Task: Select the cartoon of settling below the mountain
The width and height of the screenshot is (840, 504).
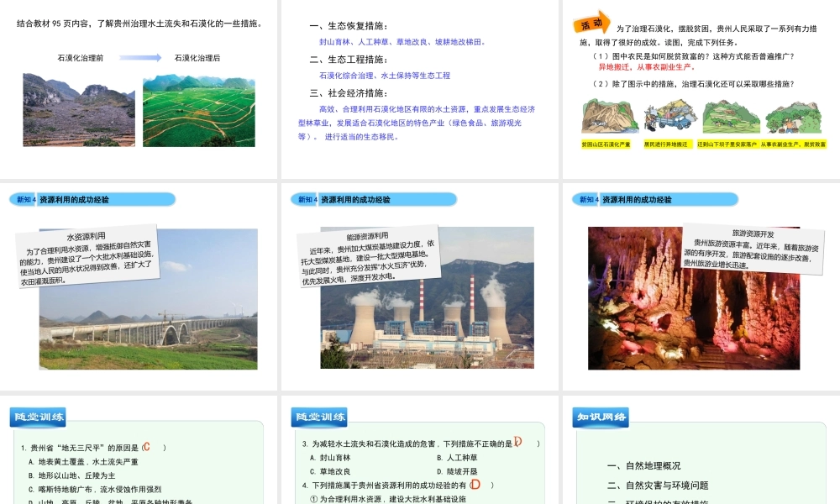Action: [x=731, y=116]
